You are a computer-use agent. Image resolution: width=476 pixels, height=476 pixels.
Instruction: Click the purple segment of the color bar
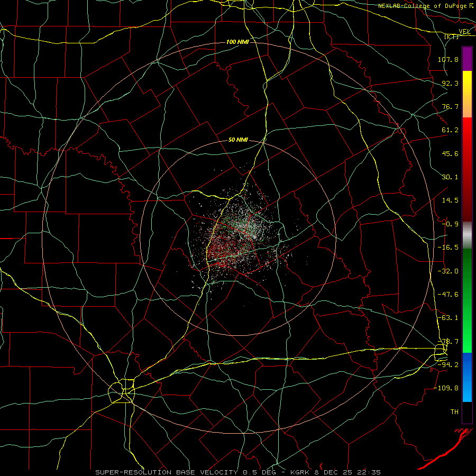[467, 59]
